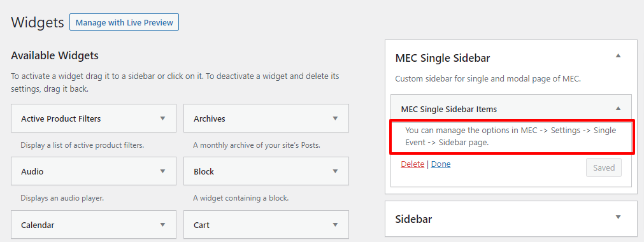Expand the Sidebar panel arrow
644x242 pixels.
(x=618, y=217)
